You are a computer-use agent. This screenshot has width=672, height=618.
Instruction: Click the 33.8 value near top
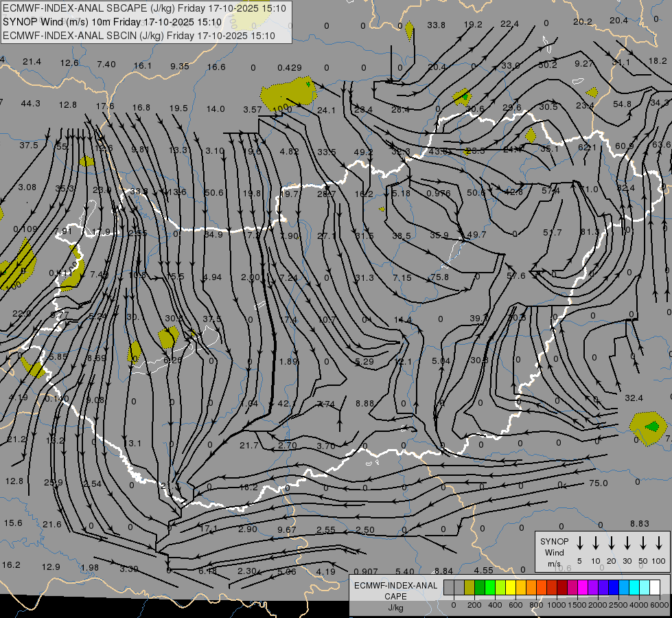click(x=436, y=25)
